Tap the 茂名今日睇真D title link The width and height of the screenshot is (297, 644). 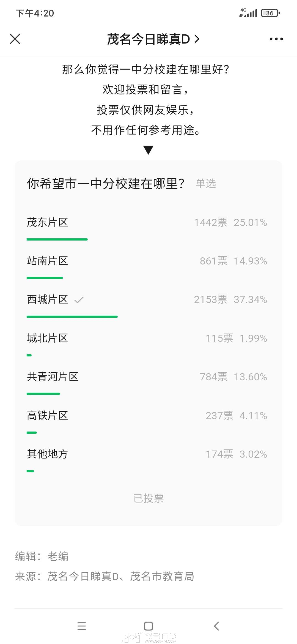(148, 39)
